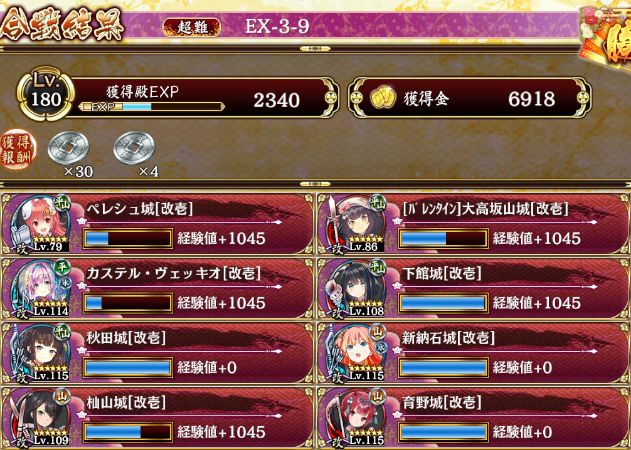Click the player EXP progress bar
Screen dimensions: 631x450
click(x=151, y=107)
